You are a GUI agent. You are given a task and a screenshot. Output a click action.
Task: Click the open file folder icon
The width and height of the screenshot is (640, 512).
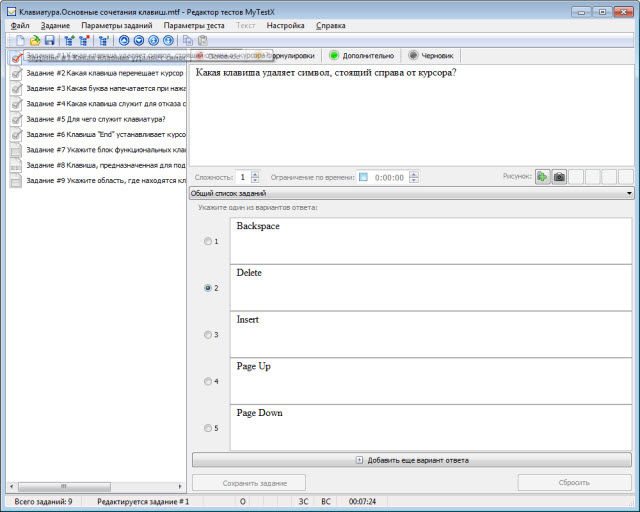point(34,41)
